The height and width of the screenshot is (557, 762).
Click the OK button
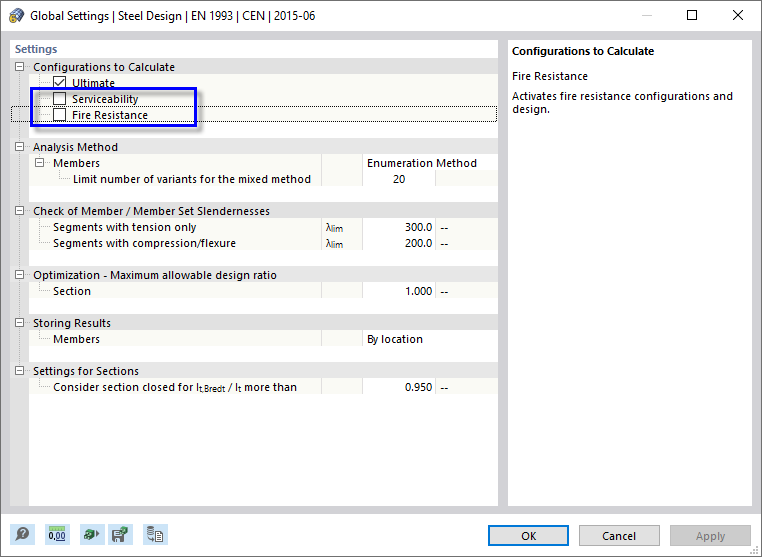tap(528, 536)
